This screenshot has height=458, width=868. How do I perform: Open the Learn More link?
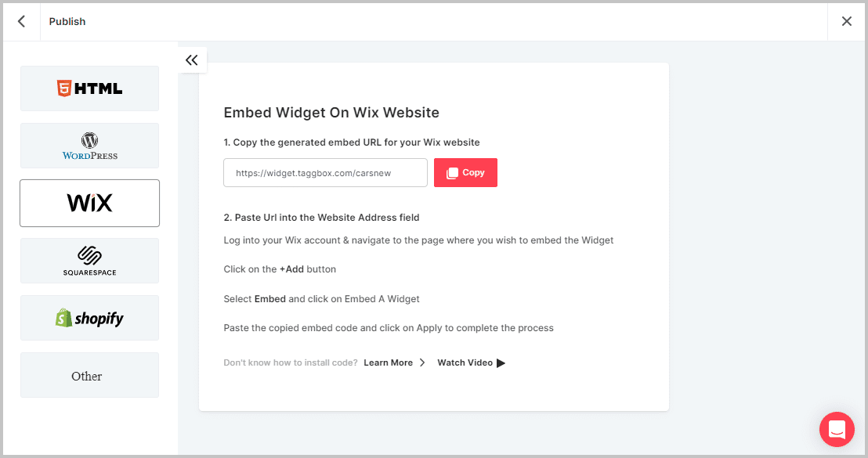[388, 362]
